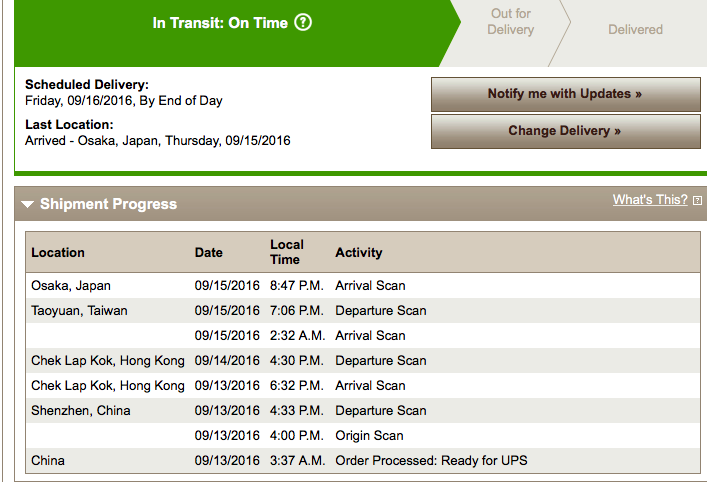Click the Local Time column header
Image resolution: width=707 pixels, height=482 pixels.
point(287,252)
